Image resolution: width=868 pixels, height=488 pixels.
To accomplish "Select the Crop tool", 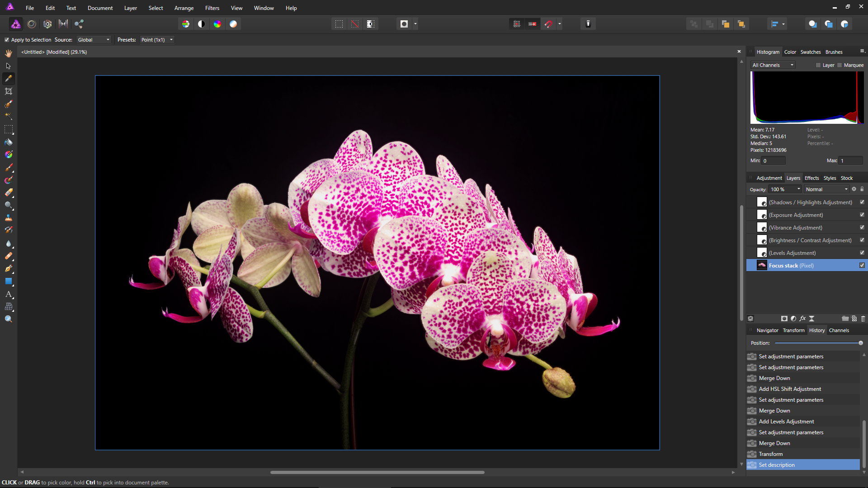I will click(9, 91).
